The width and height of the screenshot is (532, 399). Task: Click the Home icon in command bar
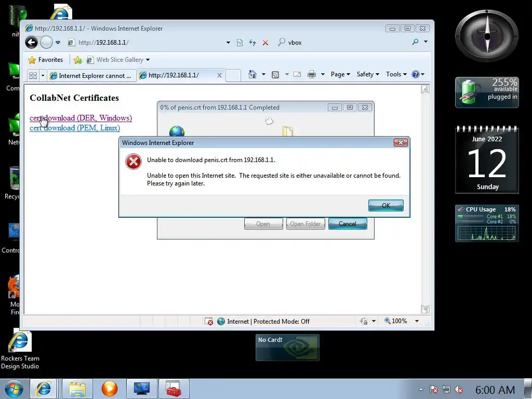coord(252,74)
